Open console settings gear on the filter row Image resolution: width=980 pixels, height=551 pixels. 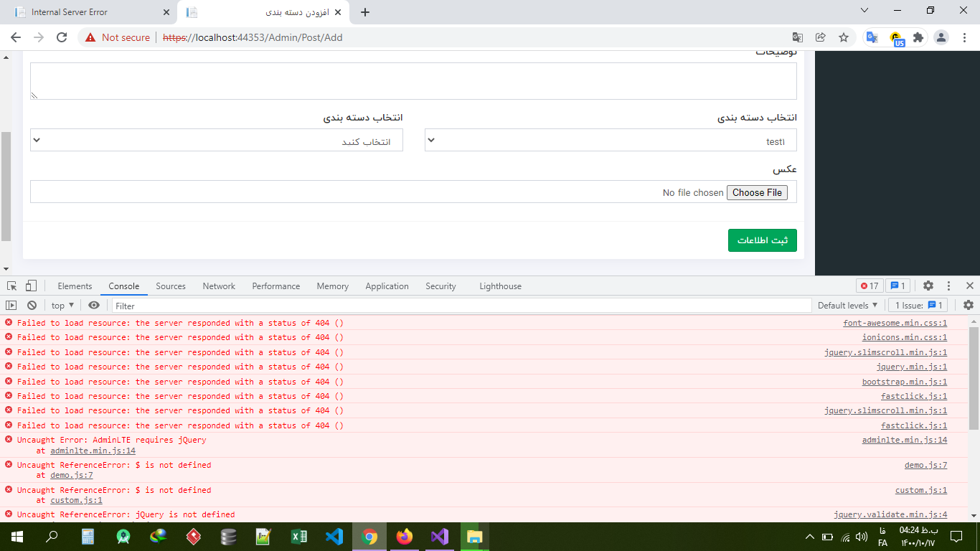pyautogui.click(x=969, y=306)
